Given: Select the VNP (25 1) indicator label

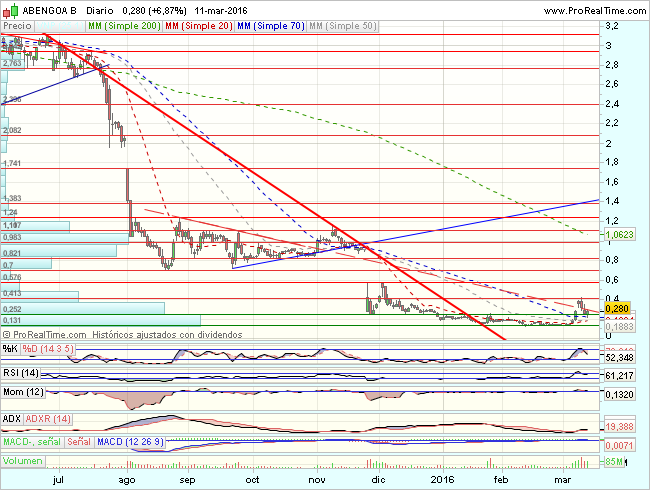Looking at the screenshot, I should pyautogui.click(x=60, y=26).
